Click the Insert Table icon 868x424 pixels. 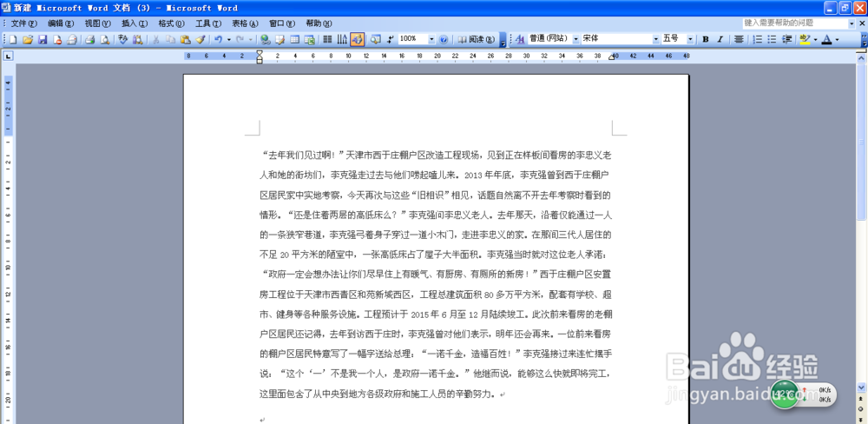tap(294, 39)
